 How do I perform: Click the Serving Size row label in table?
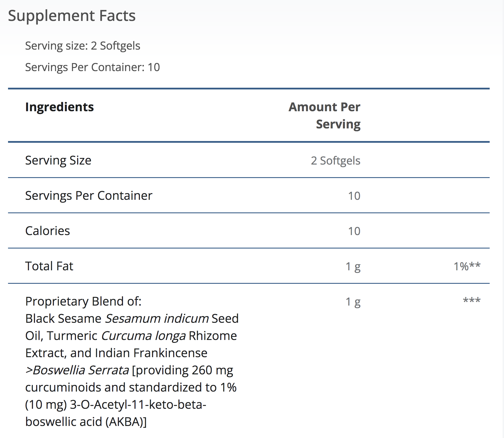58,160
